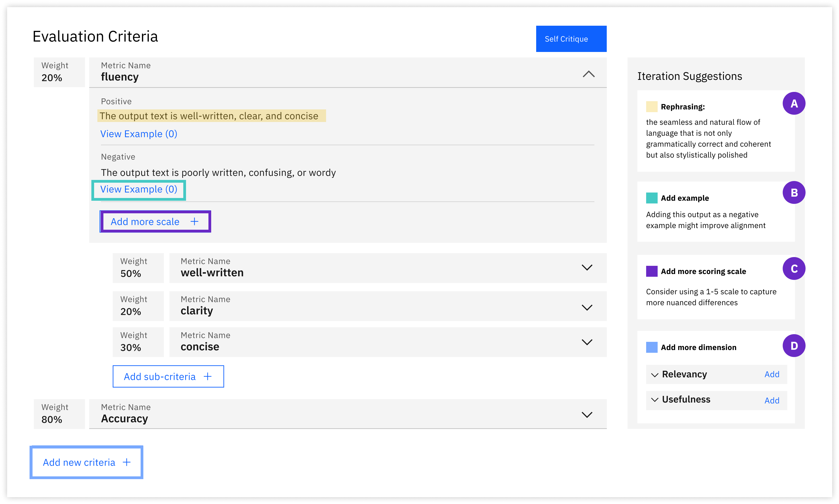The width and height of the screenshot is (839, 504).
Task: Click the Add sub-criteria button
Action: (168, 376)
